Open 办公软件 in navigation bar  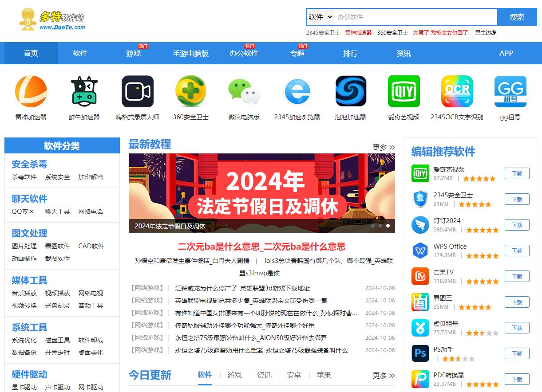(x=244, y=53)
